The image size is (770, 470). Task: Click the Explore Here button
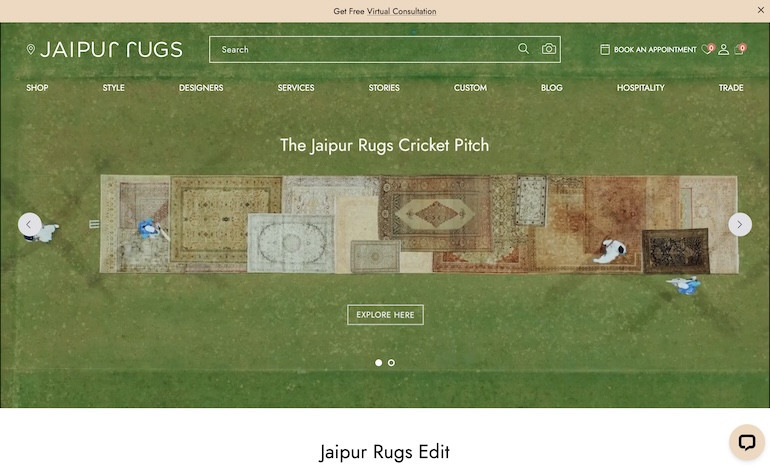click(x=385, y=315)
